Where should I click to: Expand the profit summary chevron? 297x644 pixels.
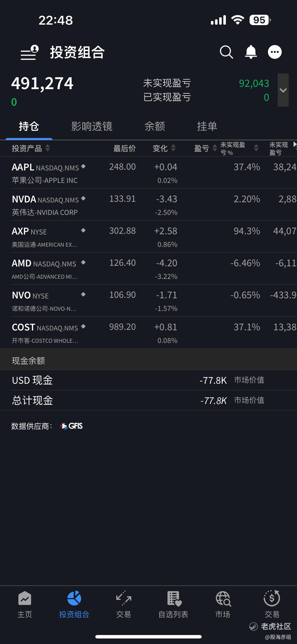pyautogui.click(x=283, y=90)
